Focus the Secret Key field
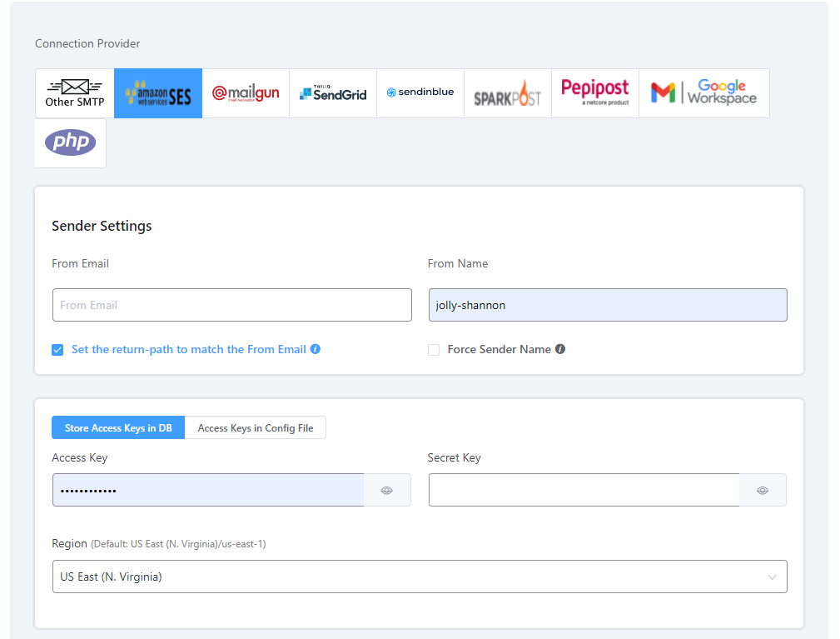 (584, 490)
